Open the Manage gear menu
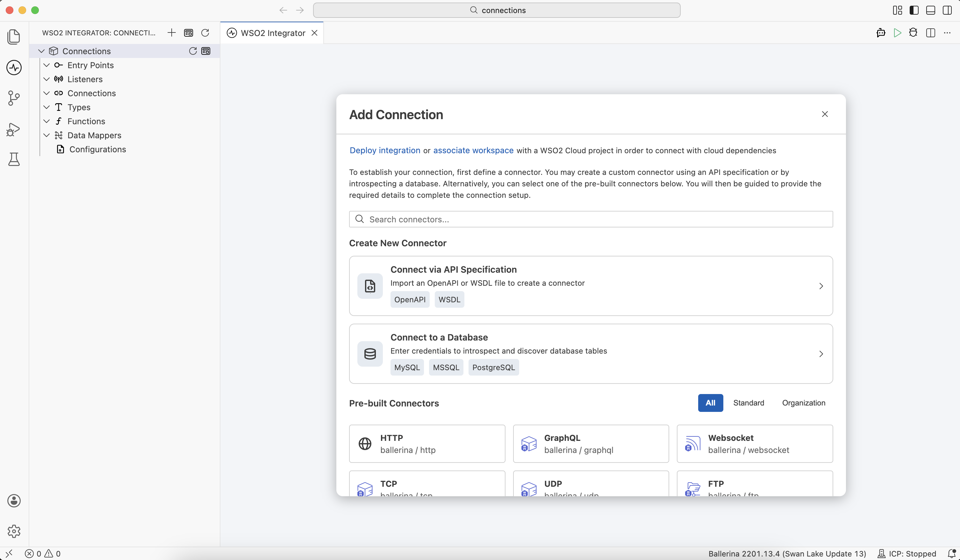The width and height of the screenshot is (960, 560). point(14,531)
